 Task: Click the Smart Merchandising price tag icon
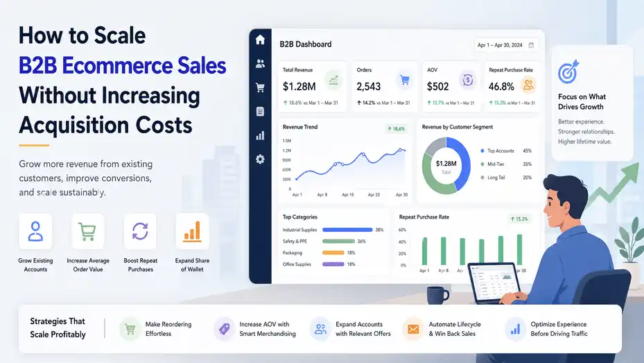pos(224,329)
